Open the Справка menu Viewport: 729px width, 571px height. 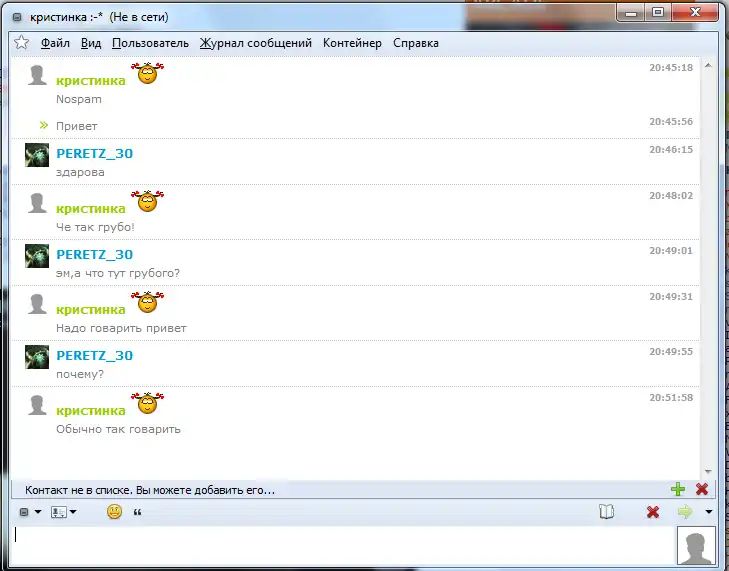[416, 43]
